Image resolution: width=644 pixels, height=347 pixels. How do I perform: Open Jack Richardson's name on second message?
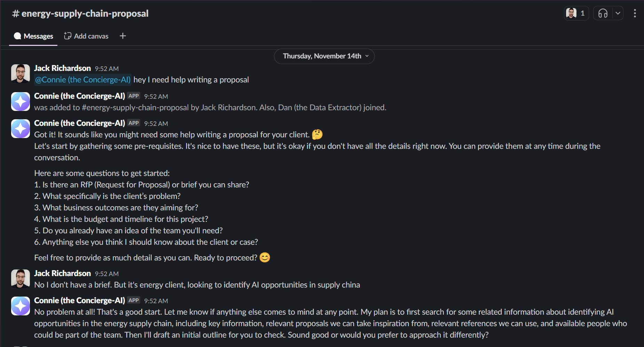62,274
